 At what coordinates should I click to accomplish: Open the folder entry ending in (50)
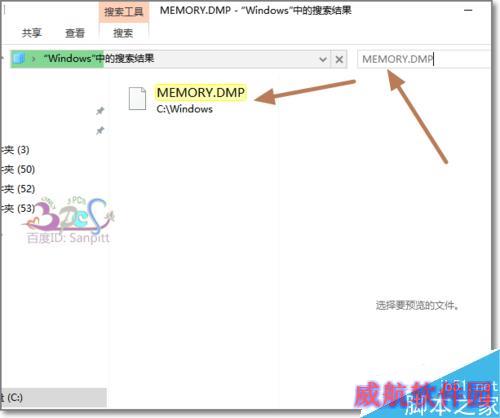(18, 169)
